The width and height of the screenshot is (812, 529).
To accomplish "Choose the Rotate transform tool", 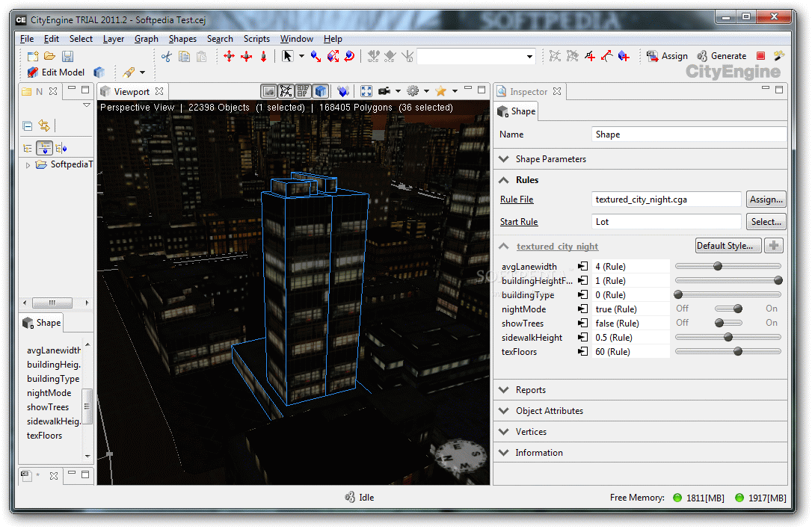I will coord(350,57).
